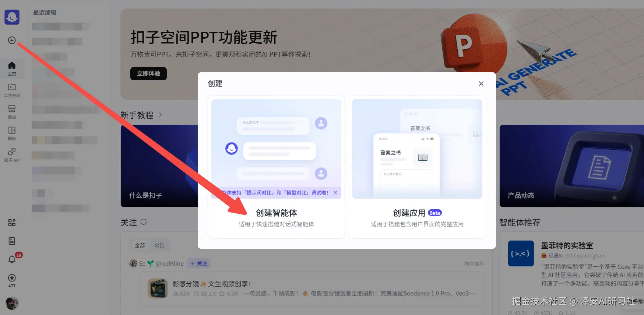Click the grid apps icon in sidebar
Screen dimensions: 644x315
(12, 223)
